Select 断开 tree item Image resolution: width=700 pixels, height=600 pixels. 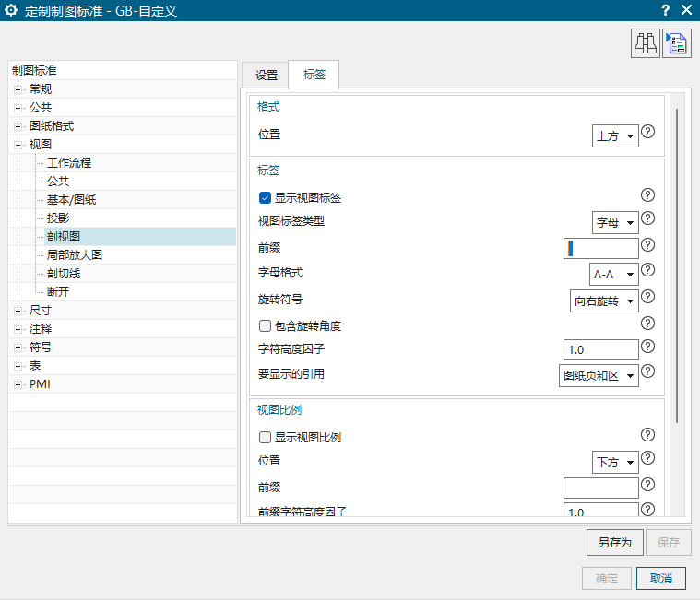(58, 292)
